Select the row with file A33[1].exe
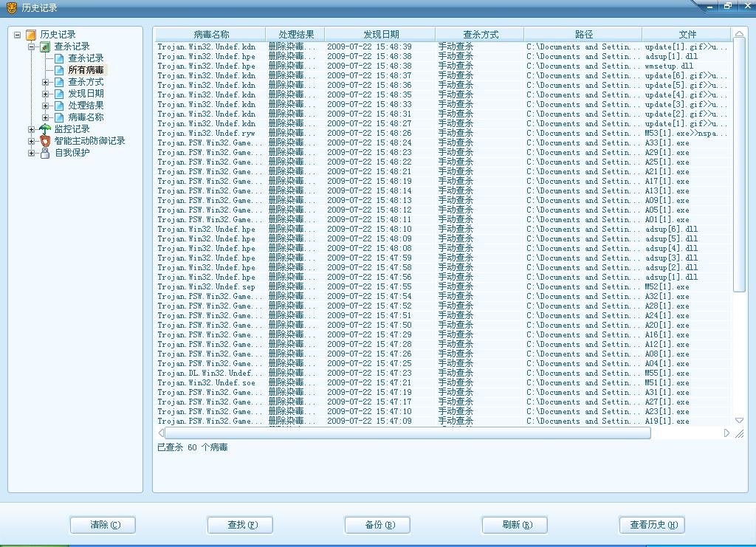 [443, 143]
